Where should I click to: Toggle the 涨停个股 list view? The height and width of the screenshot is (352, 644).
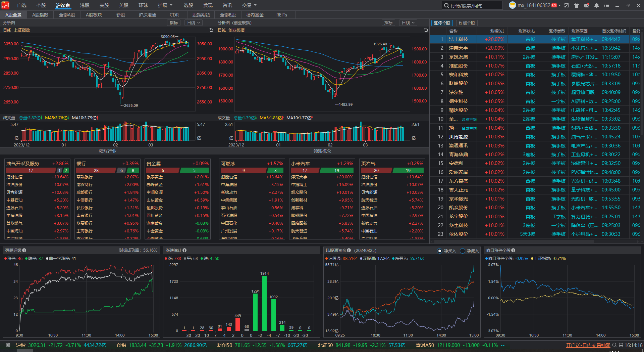click(442, 23)
